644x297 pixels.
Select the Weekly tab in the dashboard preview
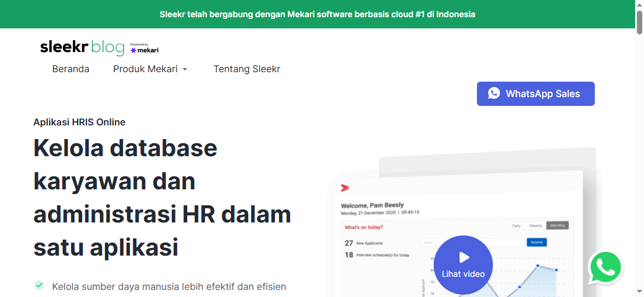point(536,225)
